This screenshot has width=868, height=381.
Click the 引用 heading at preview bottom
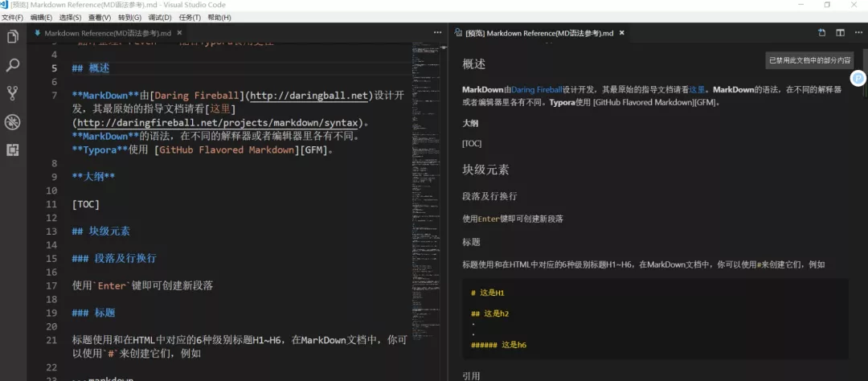click(x=471, y=376)
